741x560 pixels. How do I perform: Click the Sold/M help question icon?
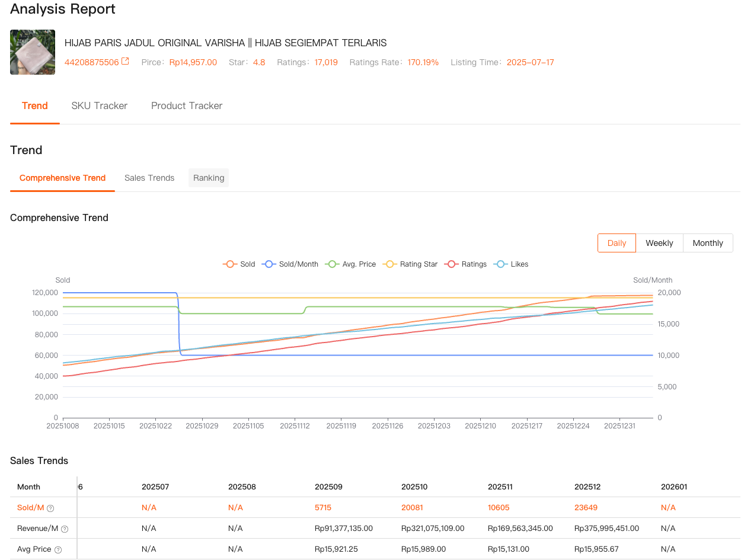50,508
